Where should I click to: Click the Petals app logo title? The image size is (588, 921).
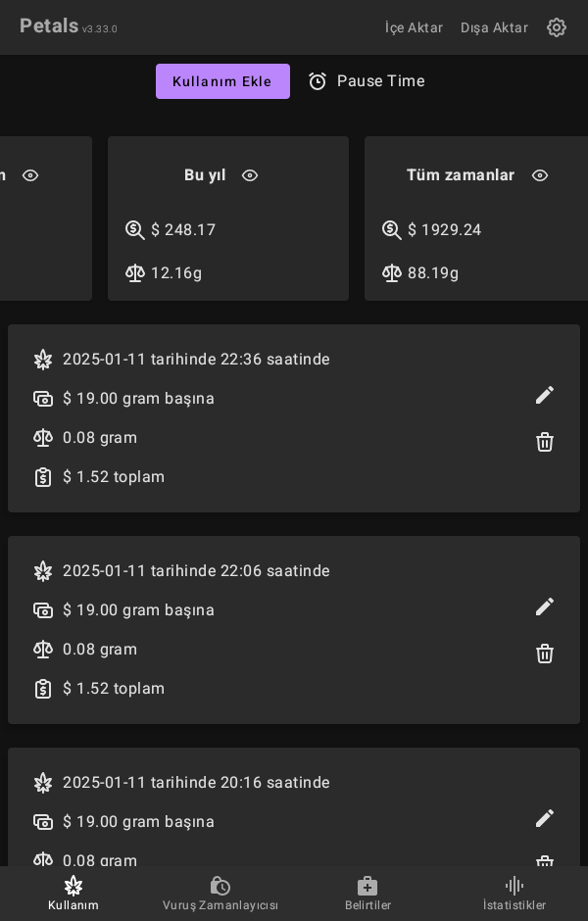click(x=49, y=26)
